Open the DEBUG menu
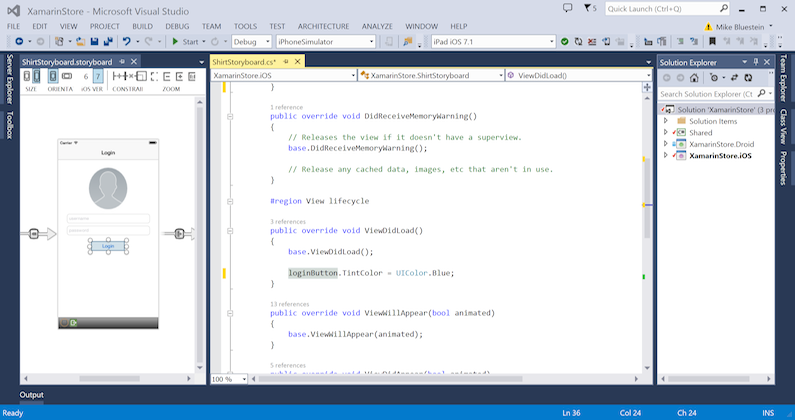The height and width of the screenshot is (420, 795). point(177,26)
